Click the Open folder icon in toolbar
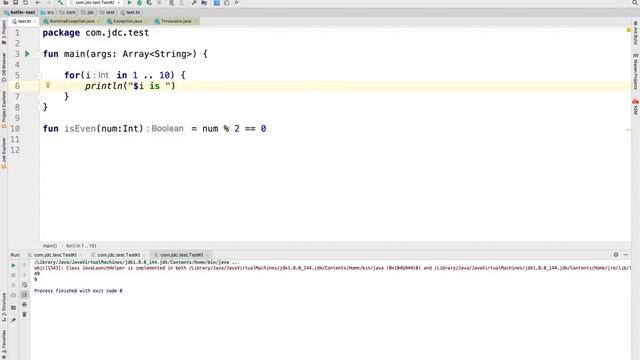 point(6,2)
